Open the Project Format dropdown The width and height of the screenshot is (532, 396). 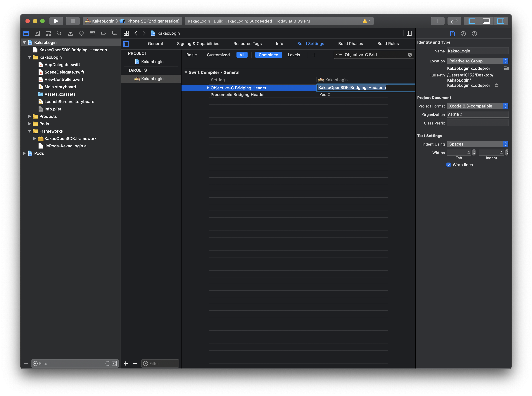click(x=477, y=106)
